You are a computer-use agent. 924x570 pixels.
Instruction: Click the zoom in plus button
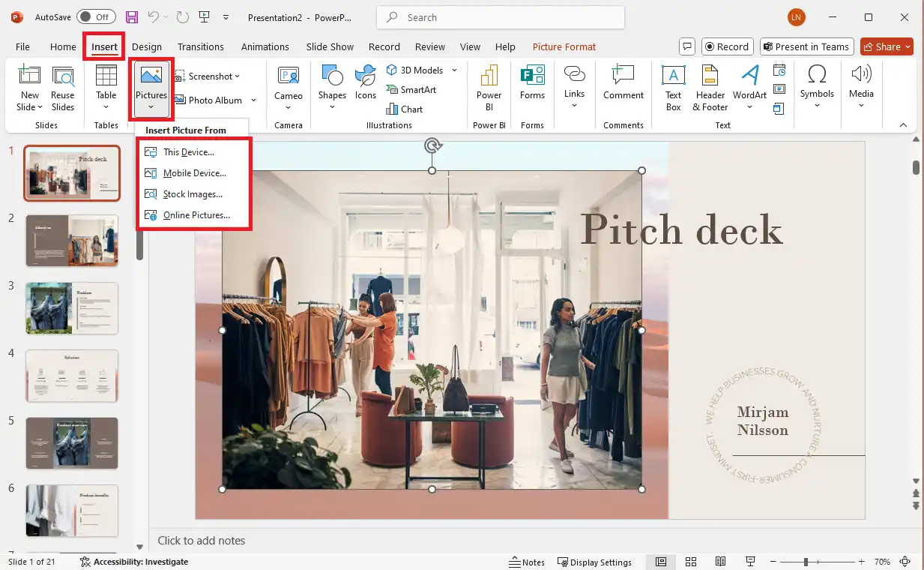863,562
